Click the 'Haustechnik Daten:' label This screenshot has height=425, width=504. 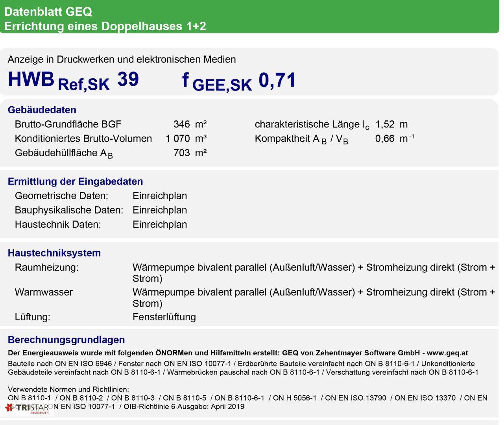(58, 224)
